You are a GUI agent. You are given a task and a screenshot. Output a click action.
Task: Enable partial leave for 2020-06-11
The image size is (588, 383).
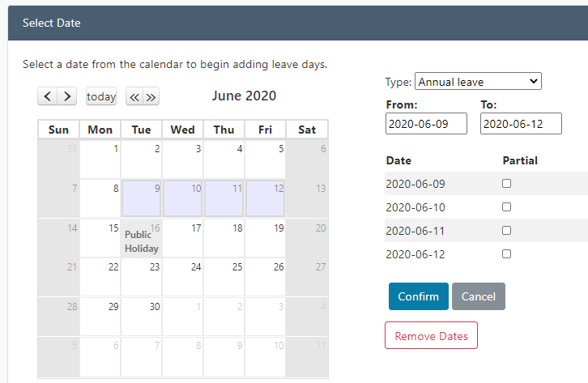pyautogui.click(x=506, y=231)
